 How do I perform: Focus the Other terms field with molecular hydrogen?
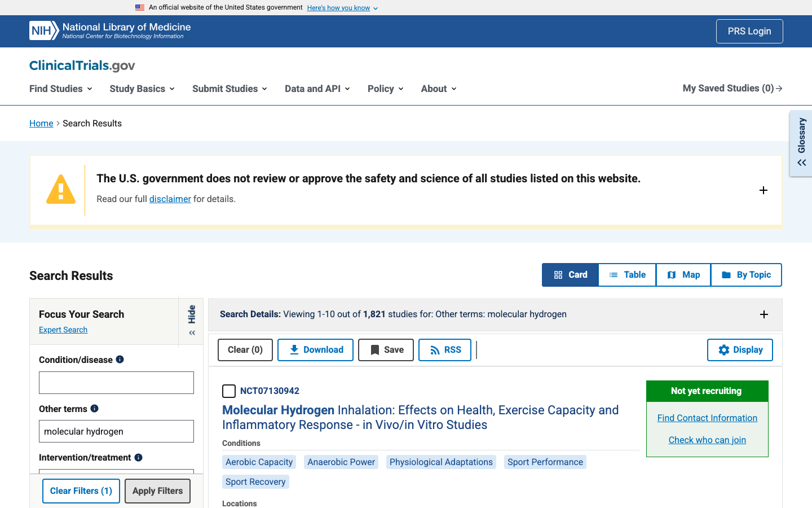pyautogui.click(x=116, y=431)
